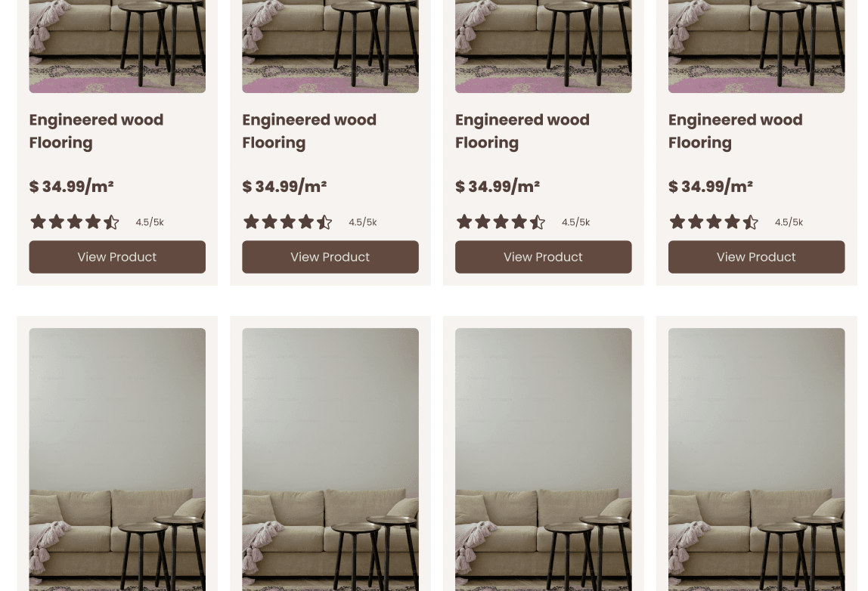This screenshot has height=591, width=868.
Task: Click the half-filled star on the third product card
Action: pos(538,221)
